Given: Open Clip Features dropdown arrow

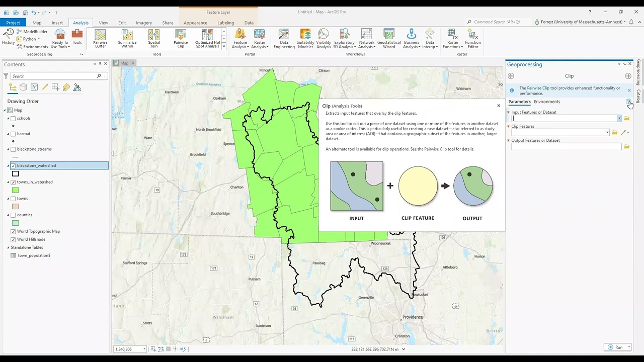Looking at the screenshot, I should (x=607, y=133).
